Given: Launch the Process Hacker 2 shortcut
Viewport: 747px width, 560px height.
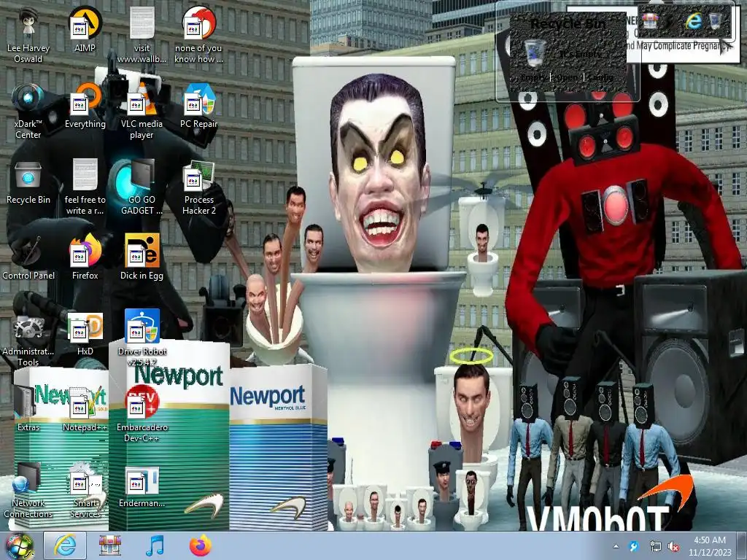Looking at the screenshot, I should 198,187.
